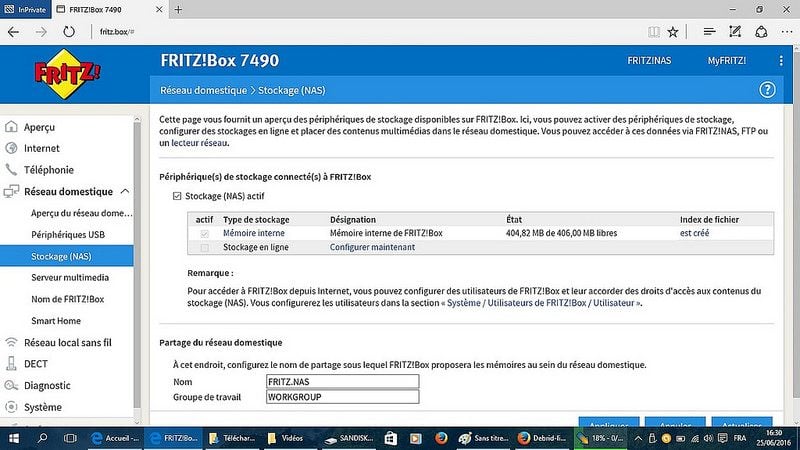Click the FRA language indicator

740,438
